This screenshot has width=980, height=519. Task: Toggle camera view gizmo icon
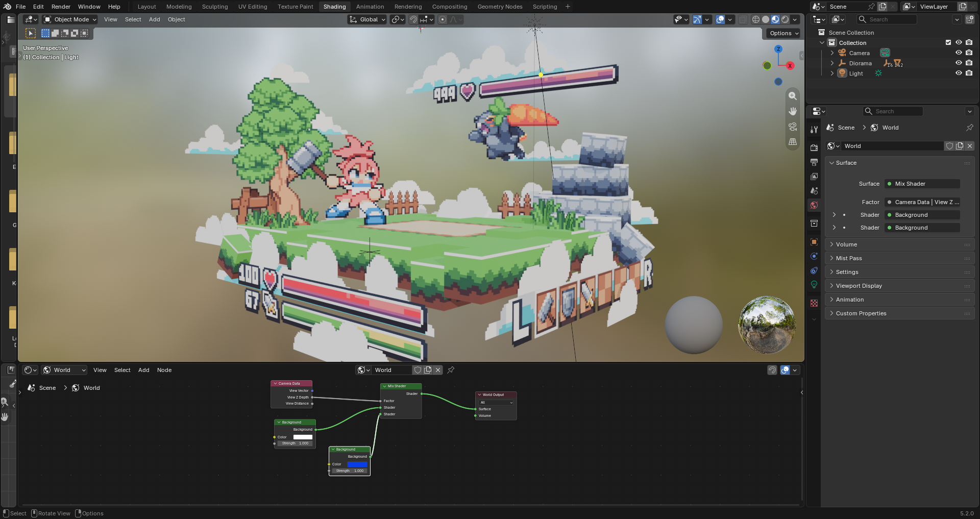[792, 127]
